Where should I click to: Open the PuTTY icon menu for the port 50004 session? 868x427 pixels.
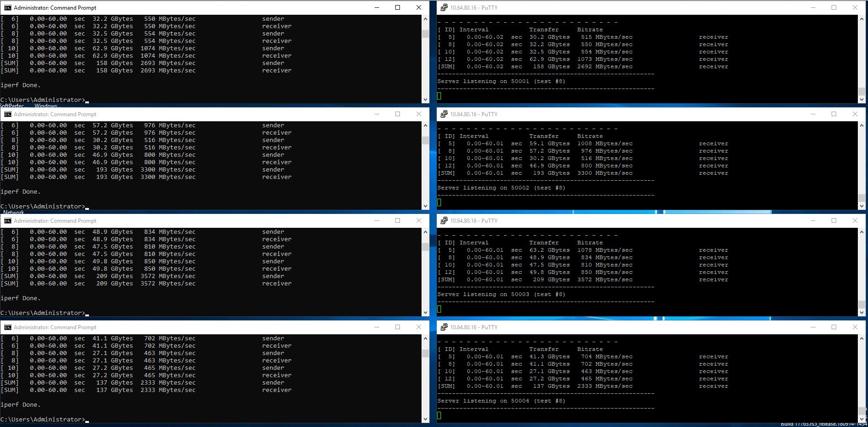(444, 327)
